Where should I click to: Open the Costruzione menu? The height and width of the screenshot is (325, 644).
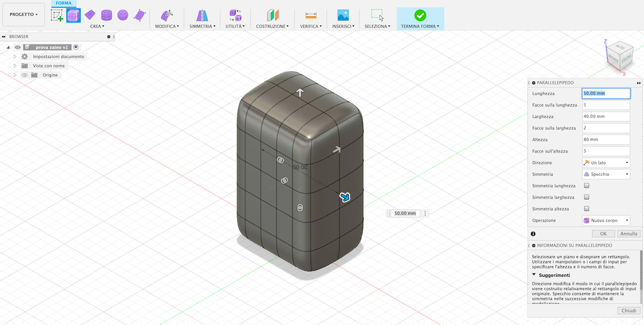pos(272,26)
